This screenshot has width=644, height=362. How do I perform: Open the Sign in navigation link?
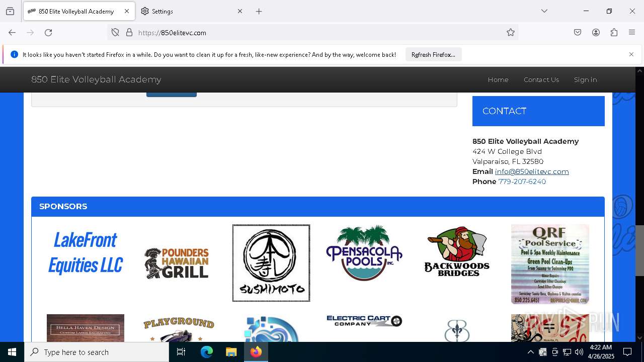coord(586,79)
